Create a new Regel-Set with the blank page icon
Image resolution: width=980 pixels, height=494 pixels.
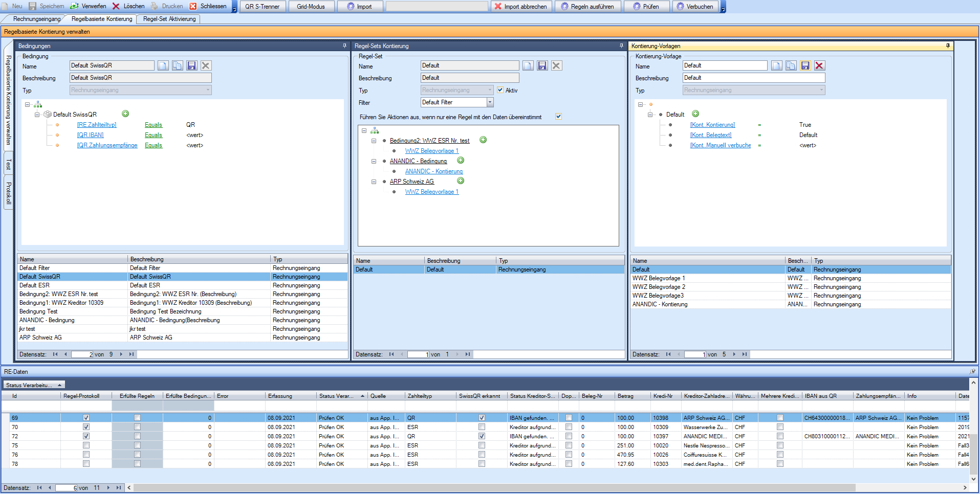pos(528,65)
